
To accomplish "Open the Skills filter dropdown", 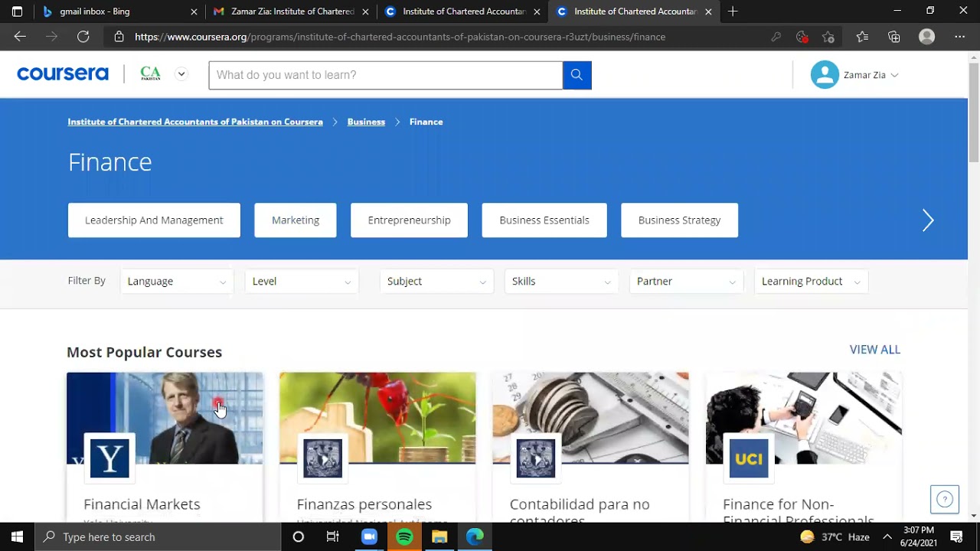I will point(561,282).
